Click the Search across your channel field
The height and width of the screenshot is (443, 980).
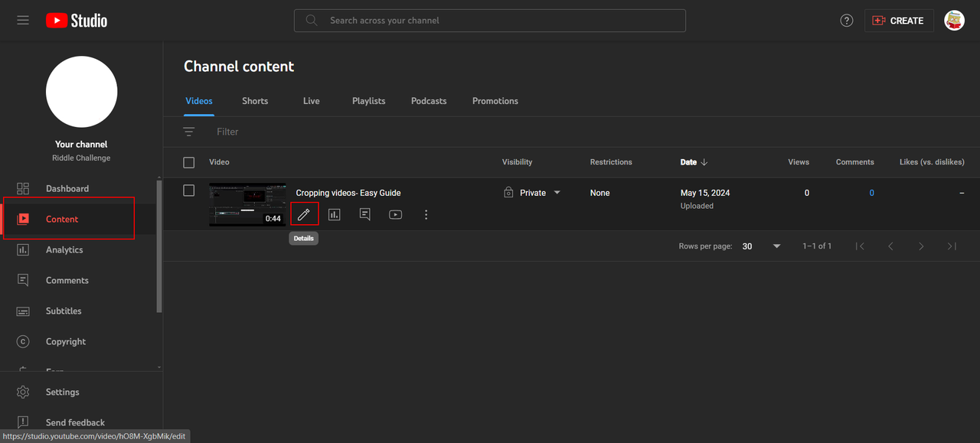(x=490, y=21)
